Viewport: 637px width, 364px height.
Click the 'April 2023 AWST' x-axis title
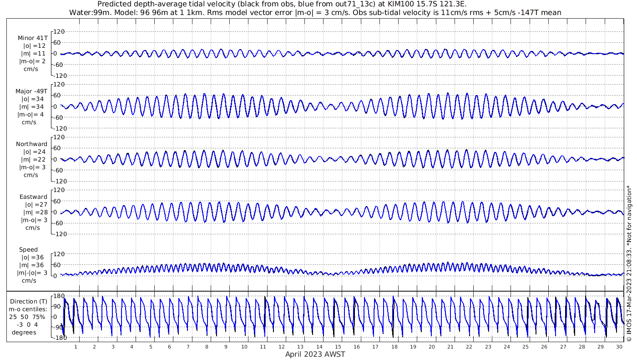point(315,354)
